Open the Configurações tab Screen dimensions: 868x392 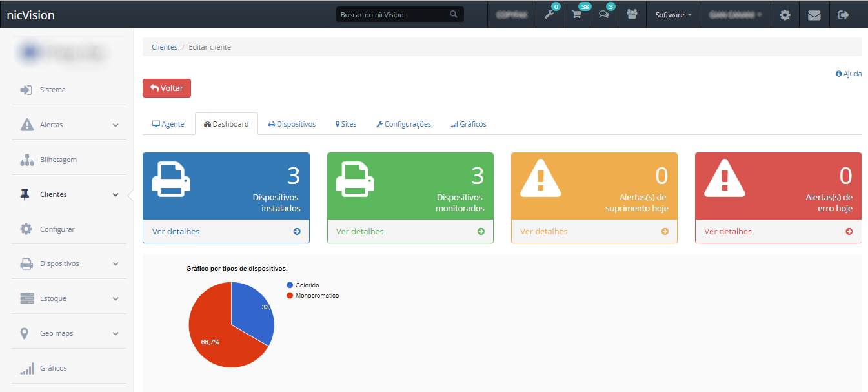[x=403, y=124]
